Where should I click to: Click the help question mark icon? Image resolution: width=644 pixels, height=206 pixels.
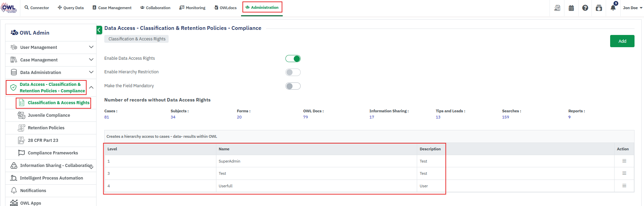click(585, 8)
